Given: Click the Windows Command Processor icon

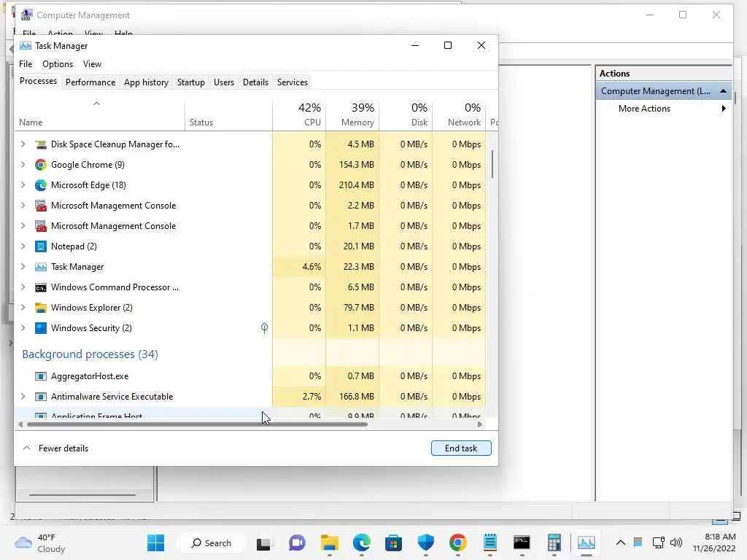Looking at the screenshot, I should click(41, 287).
